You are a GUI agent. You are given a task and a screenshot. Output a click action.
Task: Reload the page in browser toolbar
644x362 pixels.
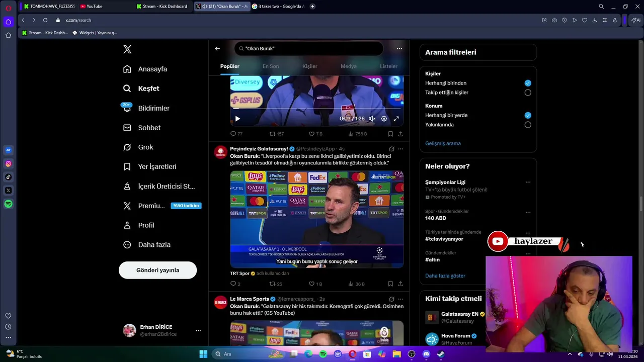tap(45, 20)
